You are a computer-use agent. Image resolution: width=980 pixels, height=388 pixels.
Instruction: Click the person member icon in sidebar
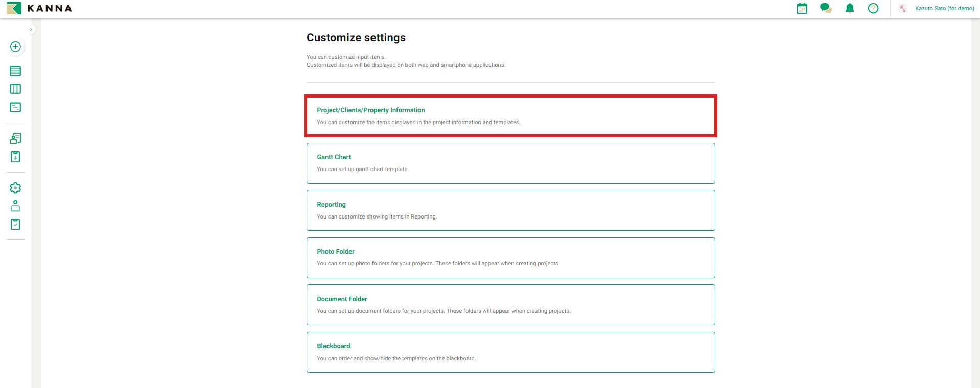[15, 206]
